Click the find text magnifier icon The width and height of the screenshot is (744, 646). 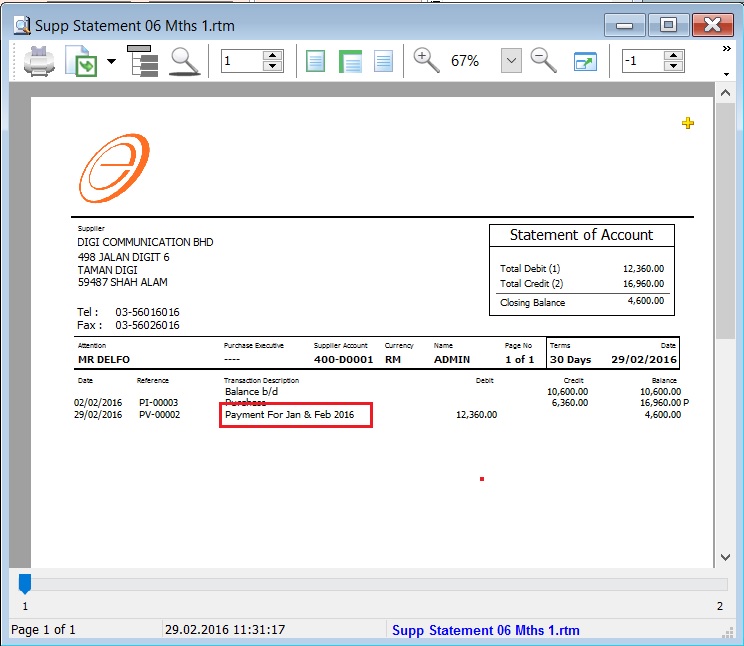pyautogui.click(x=185, y=62)
